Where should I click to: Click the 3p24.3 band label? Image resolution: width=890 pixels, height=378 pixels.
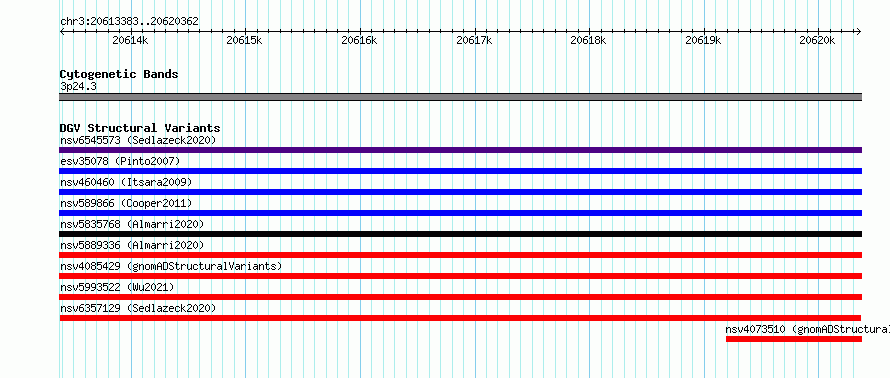click(x=78, y=86)
